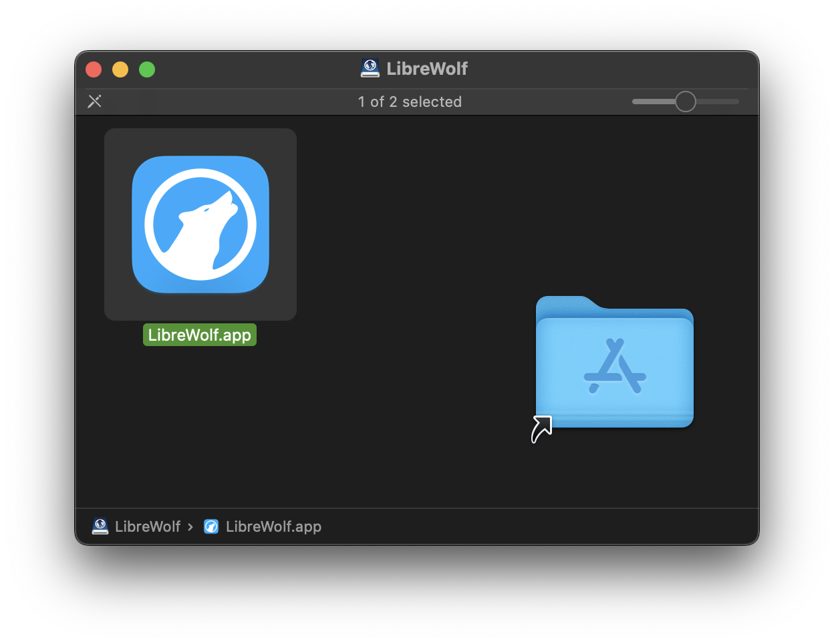Minimize the window with yellow button
This screenshot has height=644, width=834.
point(120,69)
